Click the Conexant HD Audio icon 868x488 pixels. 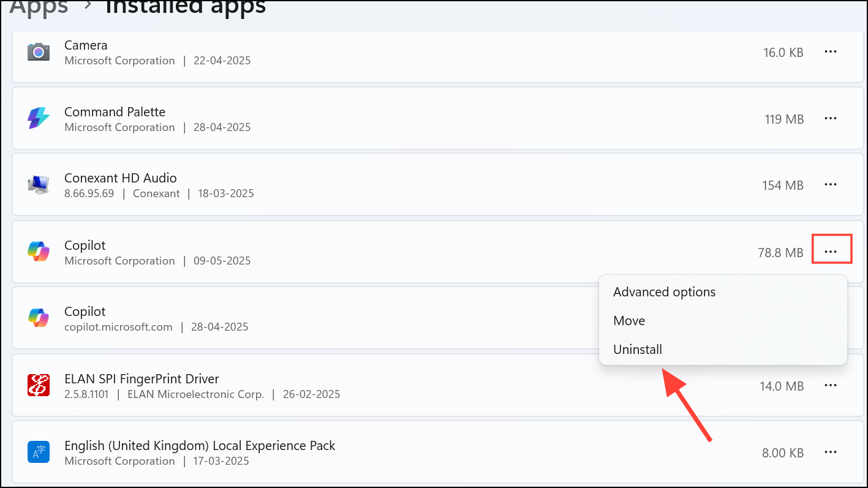(x=39, y=185)
